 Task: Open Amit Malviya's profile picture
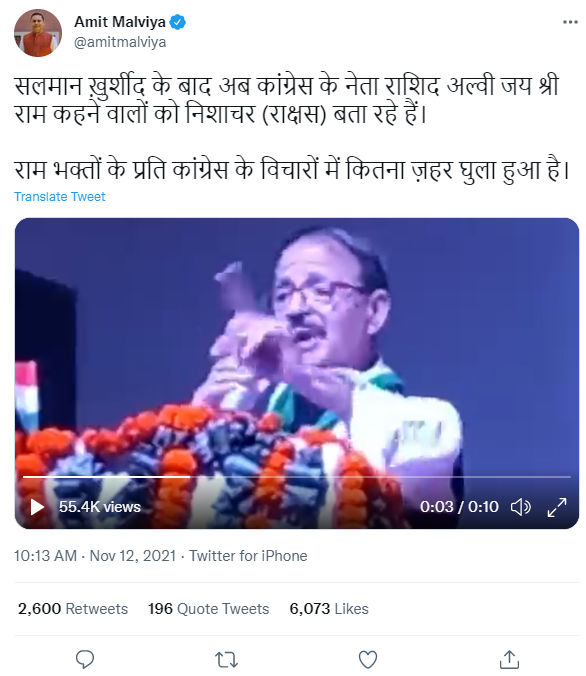click(38, 33)
